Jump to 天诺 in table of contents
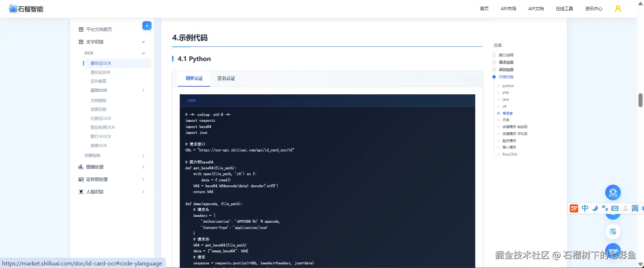 506,120
